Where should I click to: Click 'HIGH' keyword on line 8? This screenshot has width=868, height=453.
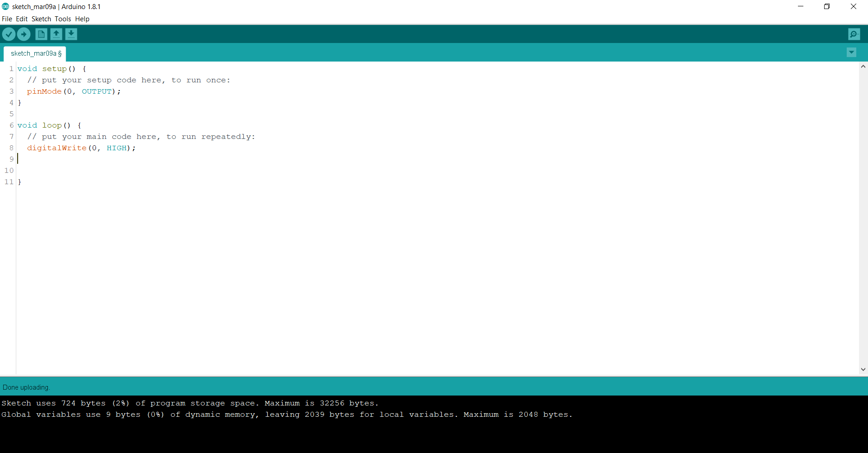point(117,148)
